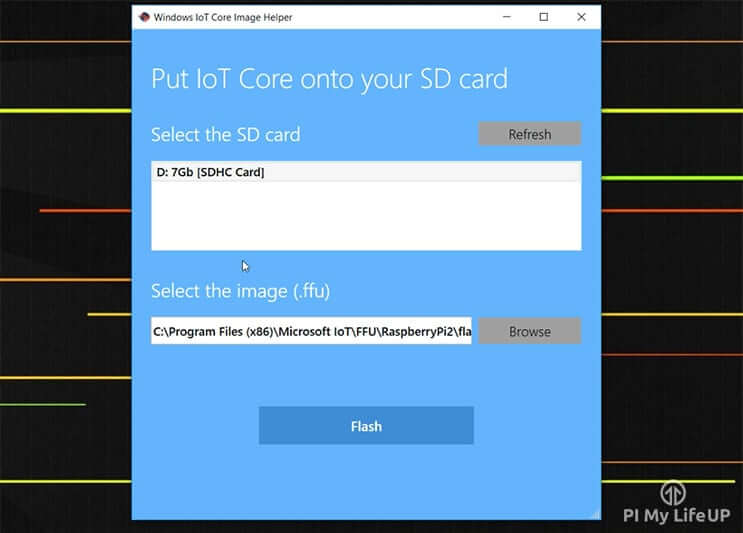This screenshot has height=533, width=743.
Task: Close the Image Helper window
Action: [581, 17]
